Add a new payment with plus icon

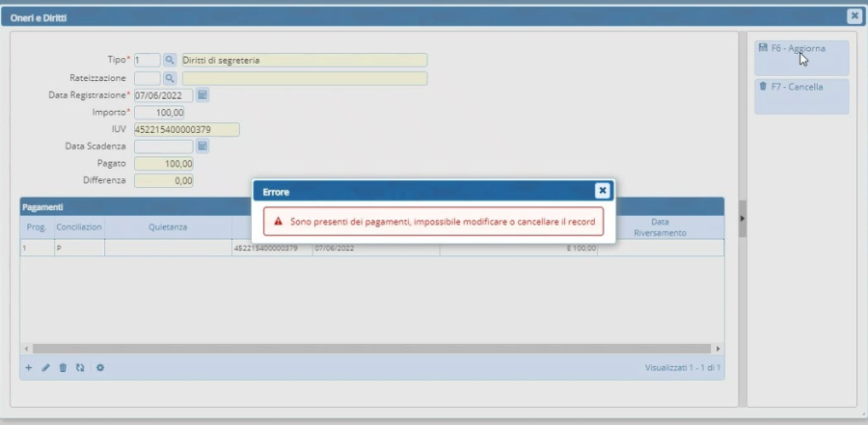29,368
